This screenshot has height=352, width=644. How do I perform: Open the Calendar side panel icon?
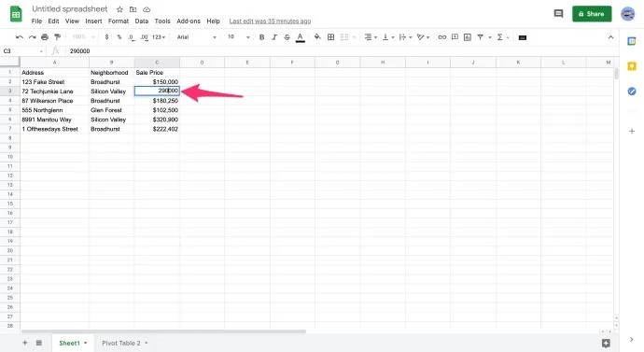[x=632, y=41]
